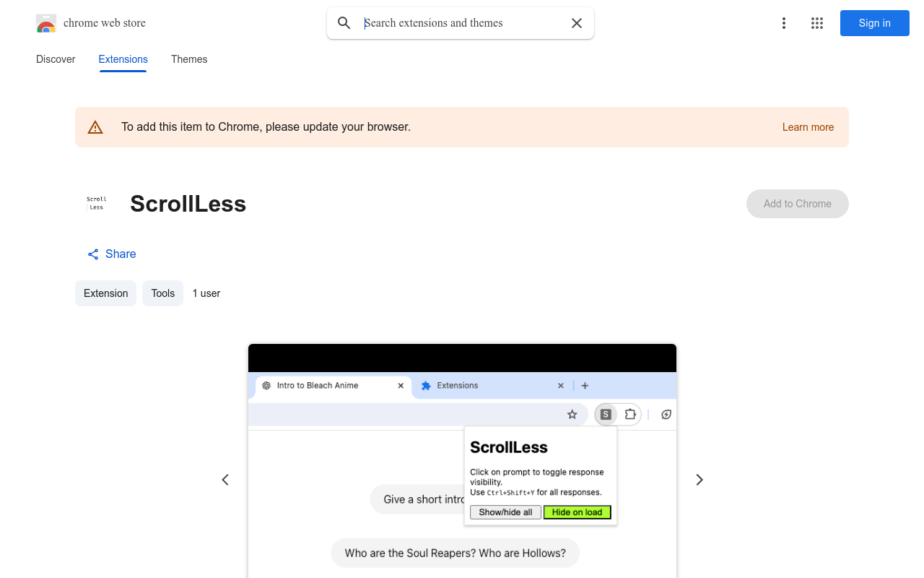Open the Discover tab
The width and height of the screenshot is (924, 578).
(55, 59)
